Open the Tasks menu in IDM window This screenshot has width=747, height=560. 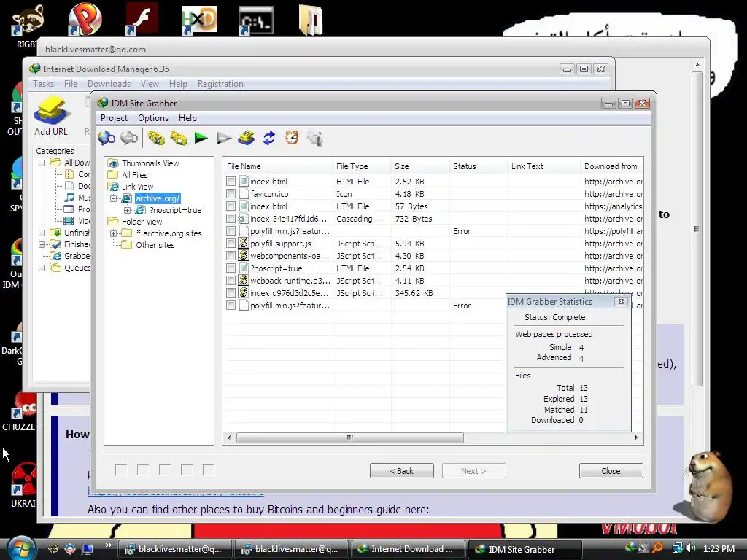pyautogui.click(x=43, y=84)
